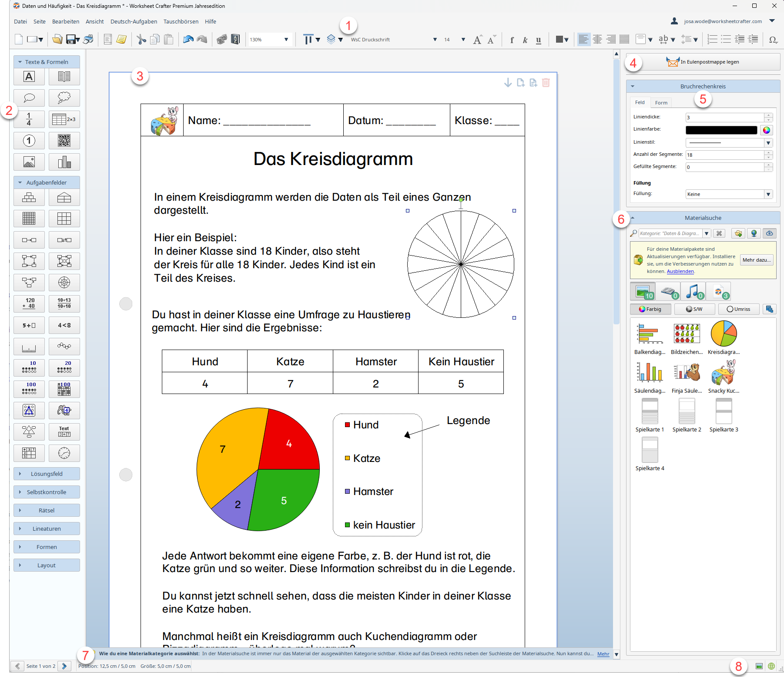Delete page with the trash icon
Screen dimensions: 784x677
(546, 83)
